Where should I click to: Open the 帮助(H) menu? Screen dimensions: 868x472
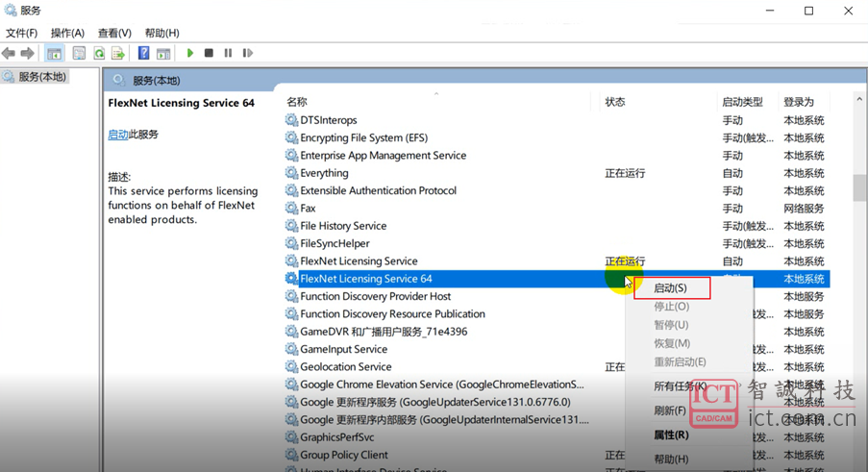click(x=162, y=34)
